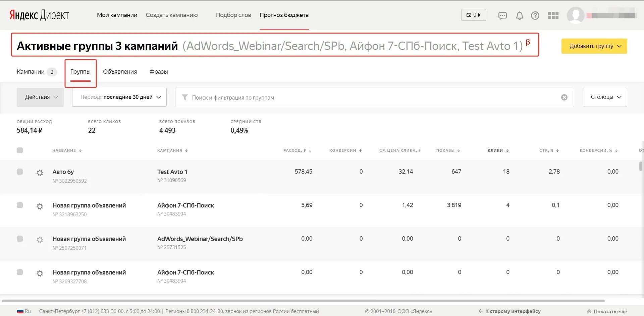Open the wallet balance 0 ₽ button
Viewport: 644px width, 316px height.
(474, 15)
